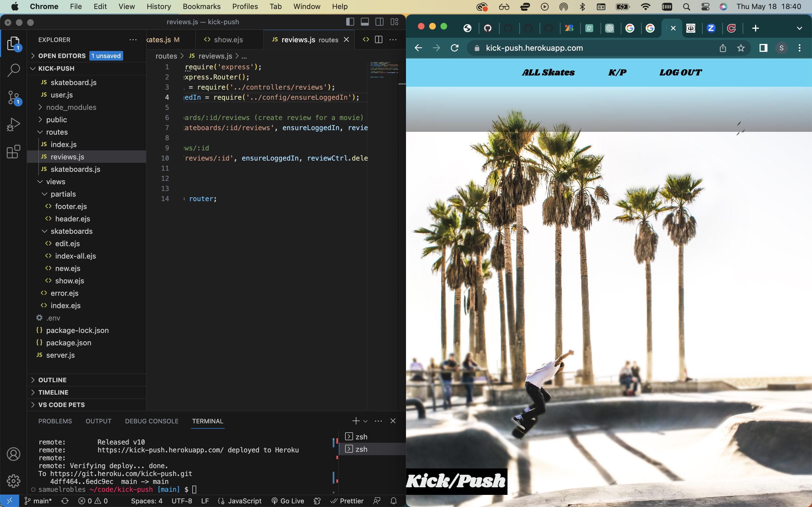Bookmark the page with the star icon
Viewport: 812px width, 507px height.
pyautogui.click(x=741, y=48)
